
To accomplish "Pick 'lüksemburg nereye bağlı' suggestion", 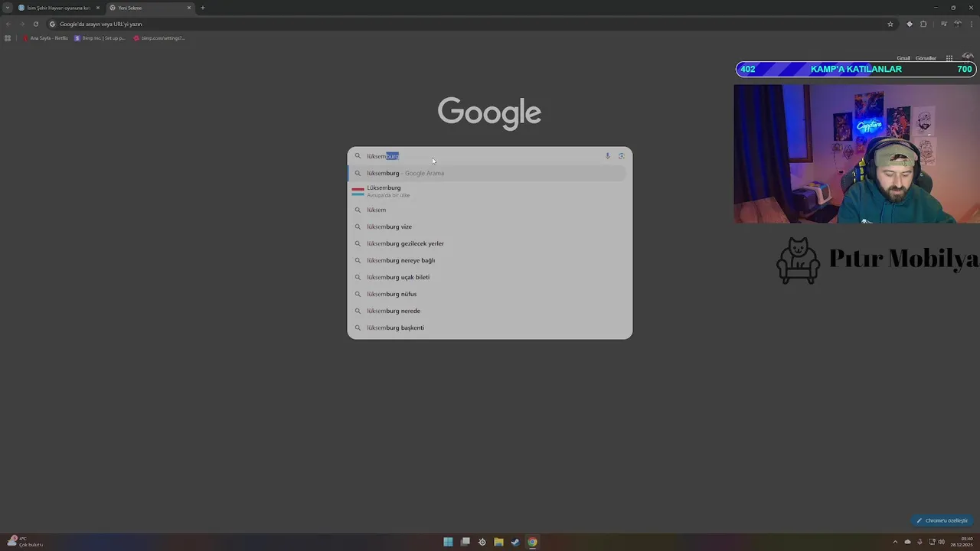I will 488,260.
